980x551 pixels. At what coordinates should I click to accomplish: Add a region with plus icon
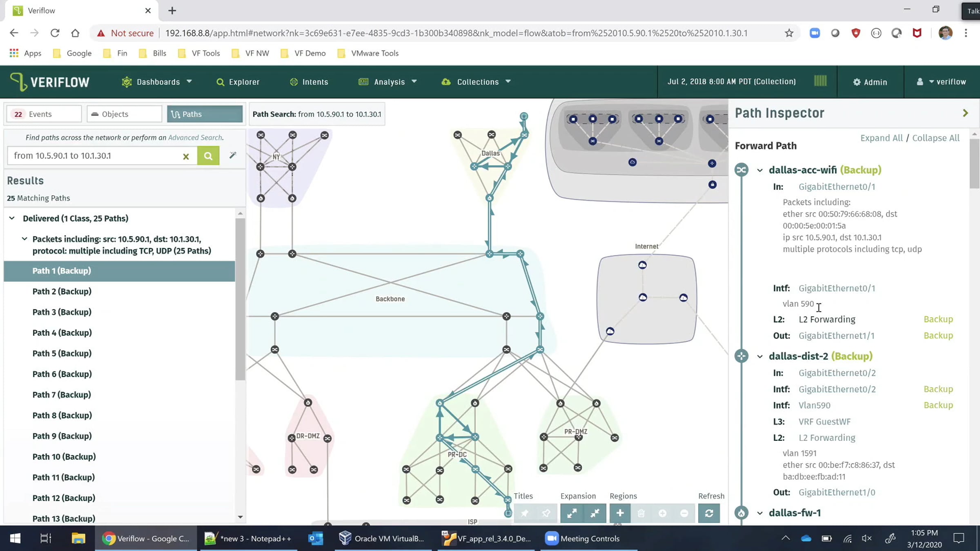coord(620,513)
